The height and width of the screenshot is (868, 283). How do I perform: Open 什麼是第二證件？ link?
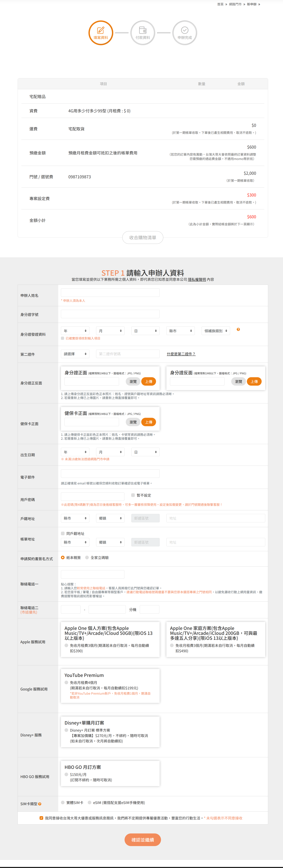[x=181, y=354]
